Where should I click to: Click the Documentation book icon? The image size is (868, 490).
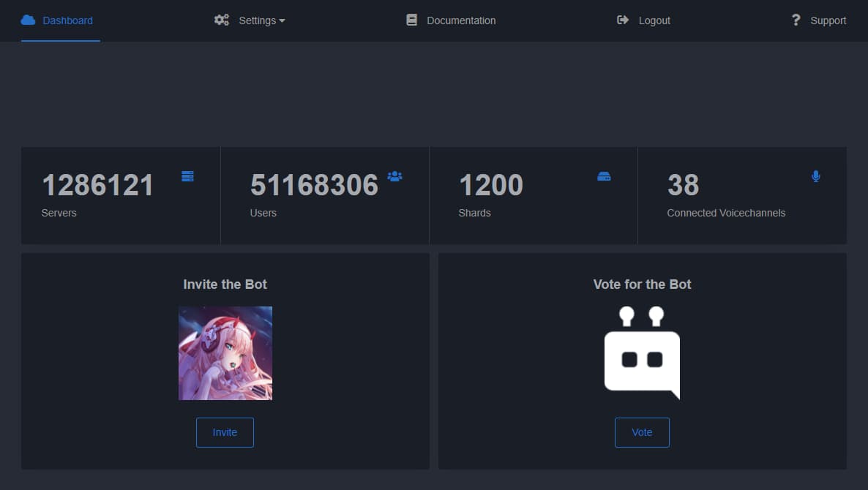tap(411, 20)
